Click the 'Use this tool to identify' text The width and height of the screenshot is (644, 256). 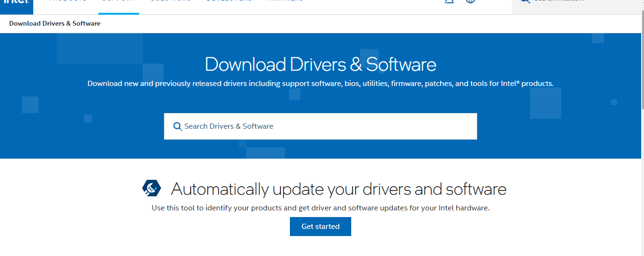(x=320, y=208)
